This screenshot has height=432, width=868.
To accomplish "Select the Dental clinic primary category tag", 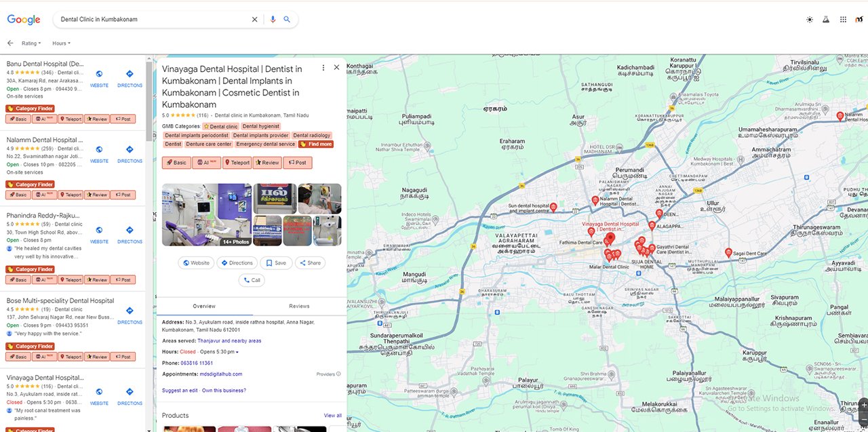I will click(x=221, y=126).
